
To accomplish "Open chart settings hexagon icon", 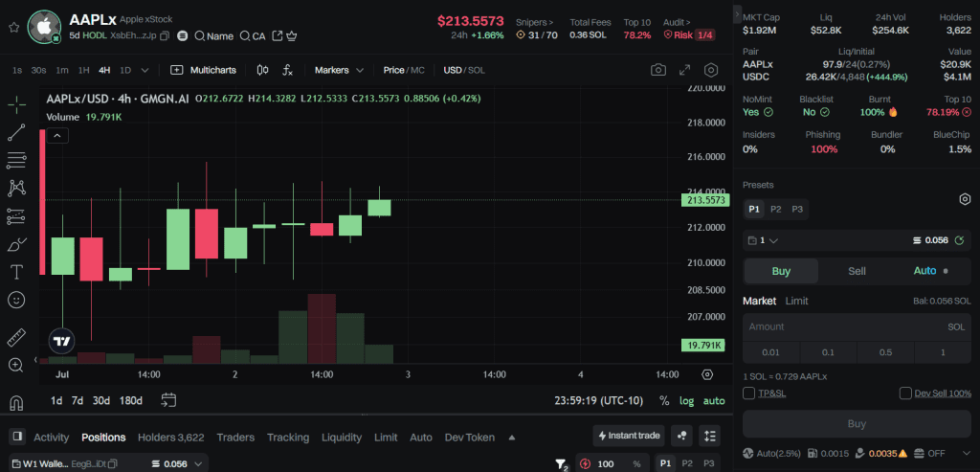I will [711, 70].
